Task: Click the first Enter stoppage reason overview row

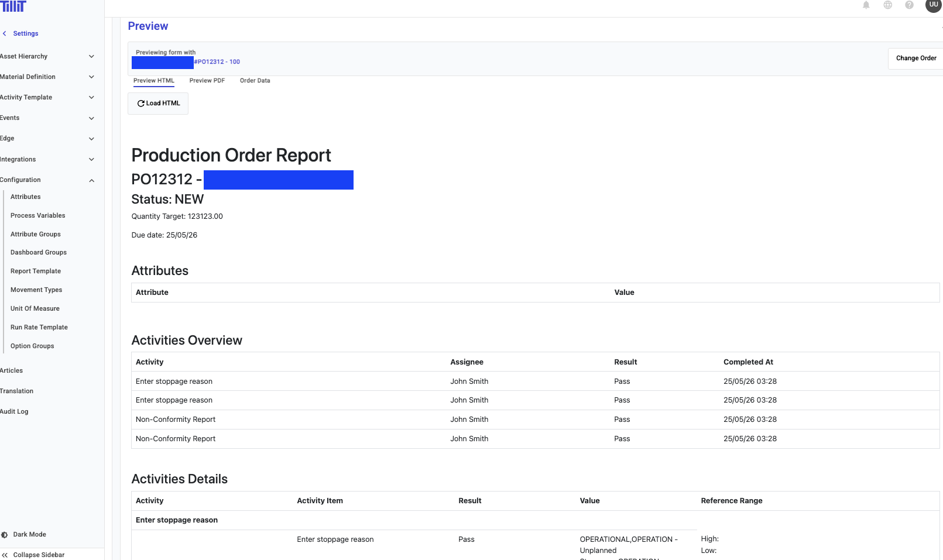Action: 535,382
